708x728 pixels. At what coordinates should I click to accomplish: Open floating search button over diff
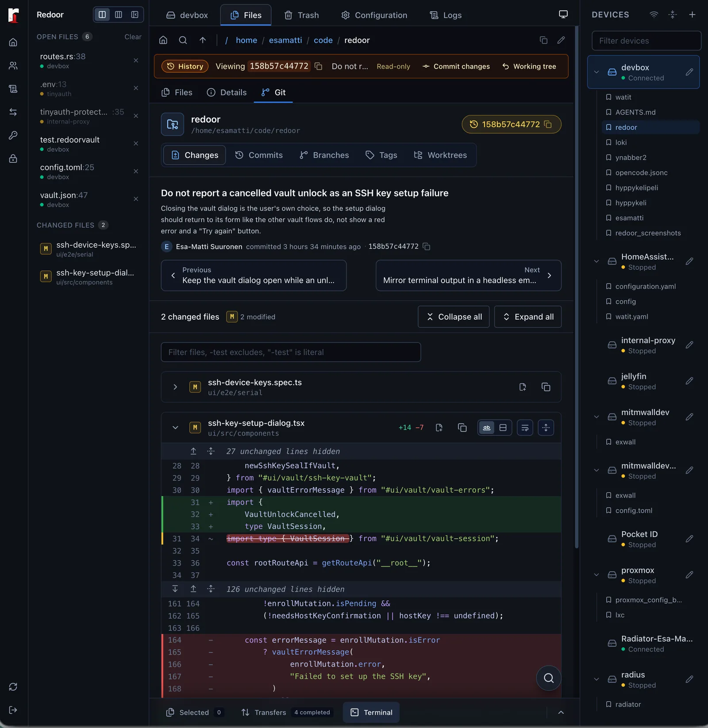tap(549, 678)
